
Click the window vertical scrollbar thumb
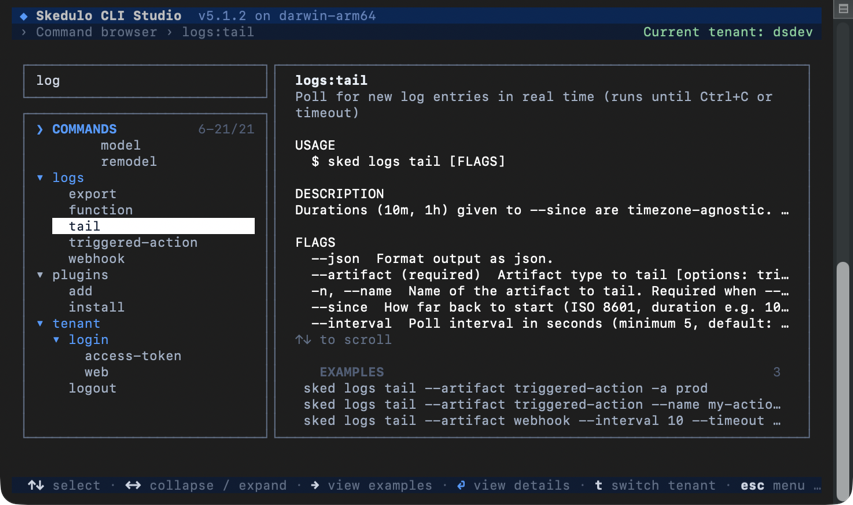pos(843,381)
